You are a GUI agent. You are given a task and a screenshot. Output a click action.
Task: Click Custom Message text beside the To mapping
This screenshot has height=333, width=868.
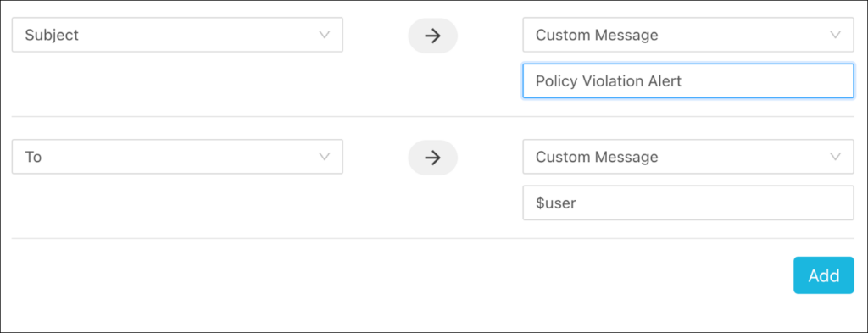click(597, 157)
